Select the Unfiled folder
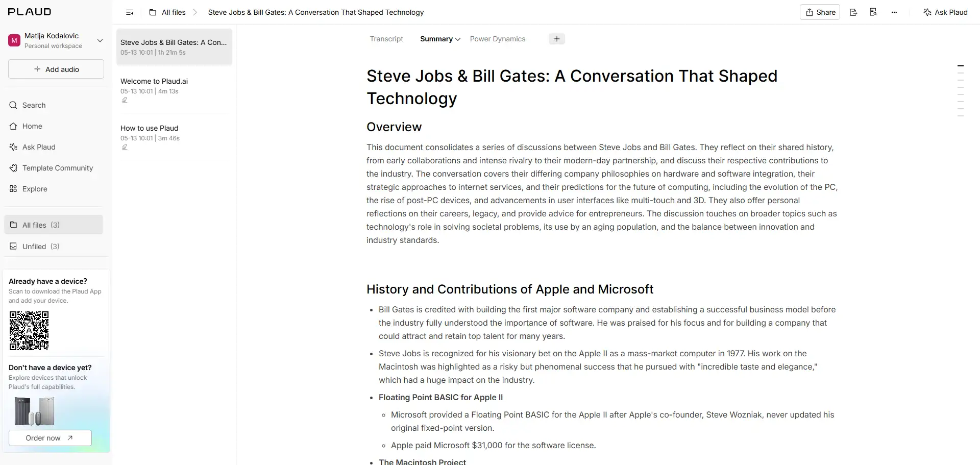The height and width of the screenshot is (465, 980). [54, 247]
